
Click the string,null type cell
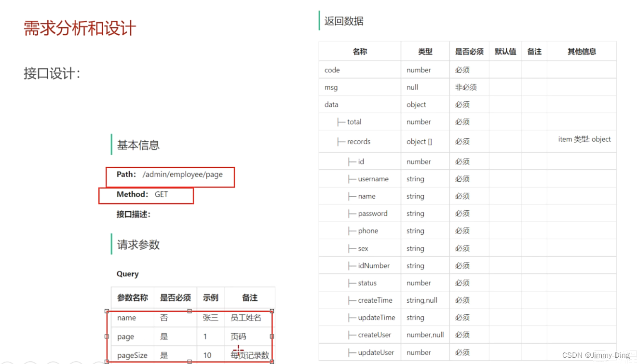pyautogui.click(x=422, y=300)
